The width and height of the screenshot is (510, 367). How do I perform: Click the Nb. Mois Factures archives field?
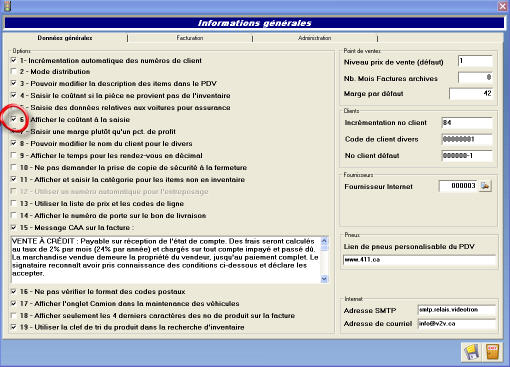click(x=475, y=78)
